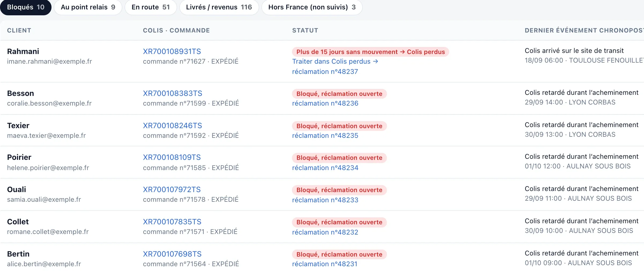
Task: Click the client name Bertin
Action: point(18,254)
